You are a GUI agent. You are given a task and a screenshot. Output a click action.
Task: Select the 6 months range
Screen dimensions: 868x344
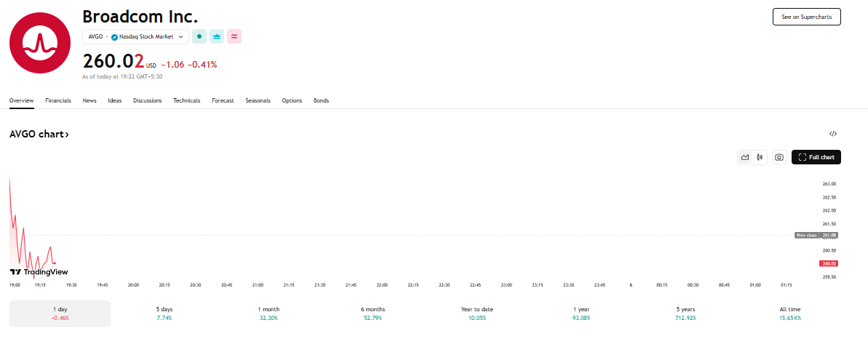click(x=373, y=313)
